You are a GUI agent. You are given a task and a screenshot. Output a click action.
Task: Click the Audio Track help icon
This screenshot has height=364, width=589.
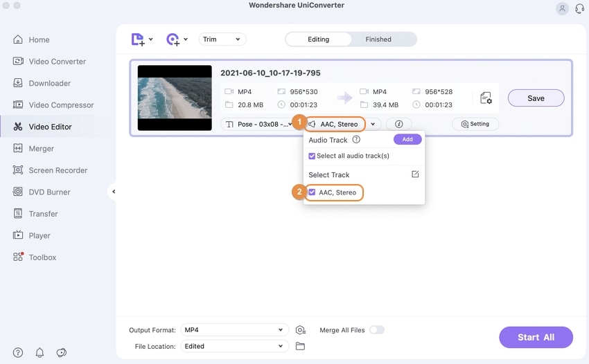(x=356, y=140)
